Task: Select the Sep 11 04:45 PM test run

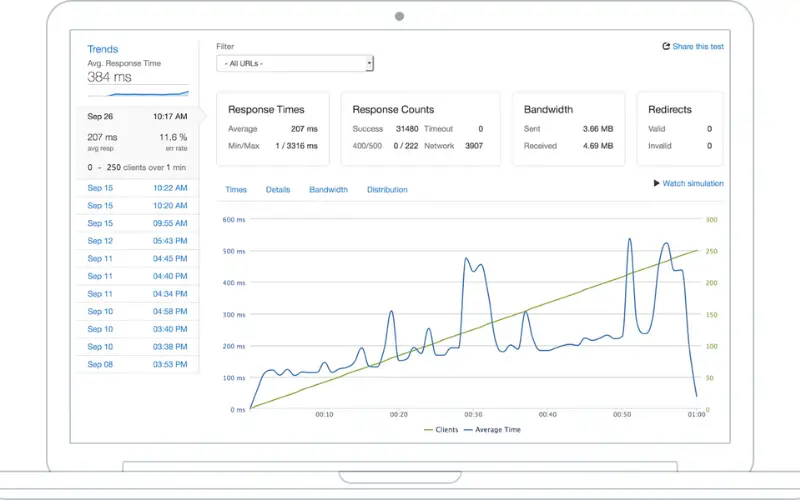Action: point(137,259)
